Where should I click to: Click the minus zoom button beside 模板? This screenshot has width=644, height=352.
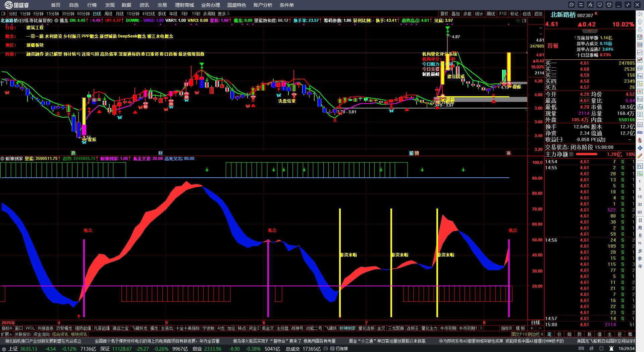[x=540, y=328]
